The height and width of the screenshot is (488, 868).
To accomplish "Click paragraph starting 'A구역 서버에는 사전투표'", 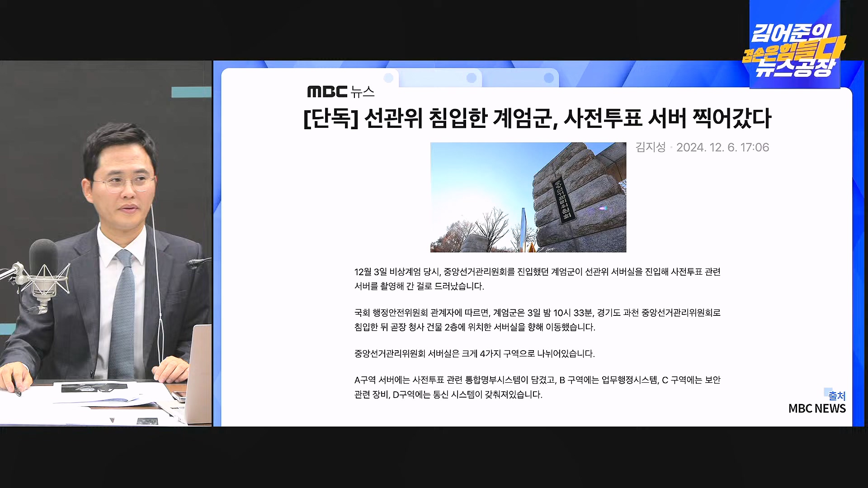I will [537, 387].
